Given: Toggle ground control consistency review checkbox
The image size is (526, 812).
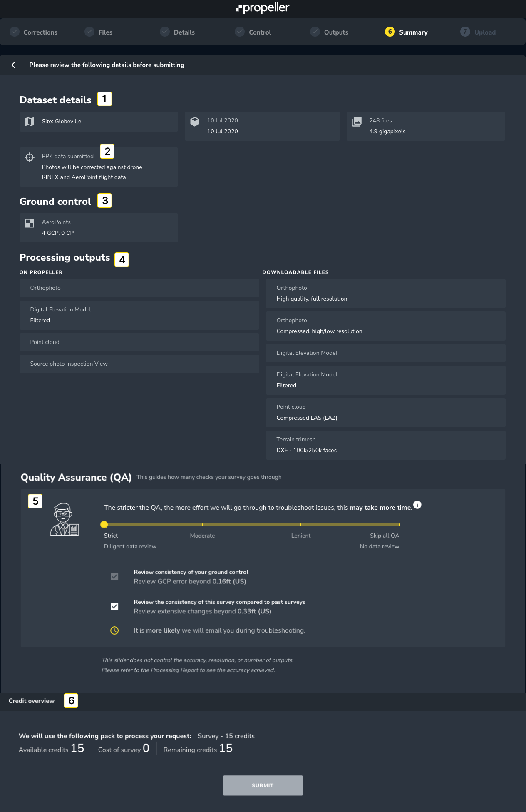Looking at the screenshot, I should (x=114, y=576).
